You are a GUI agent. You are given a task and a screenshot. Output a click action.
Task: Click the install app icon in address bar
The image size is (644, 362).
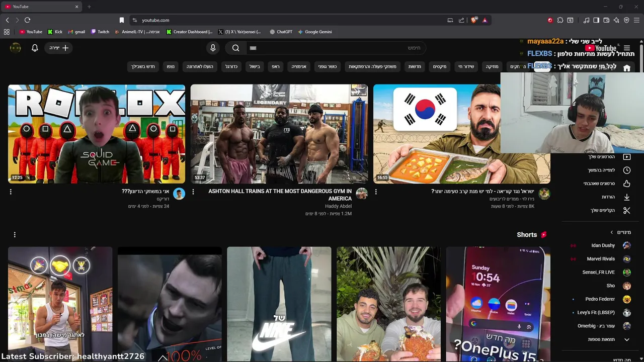[450, 20]
